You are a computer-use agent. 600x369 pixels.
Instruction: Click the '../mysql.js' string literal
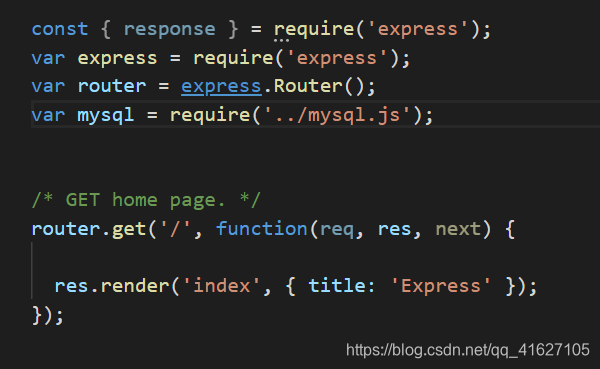coord(337,115)
